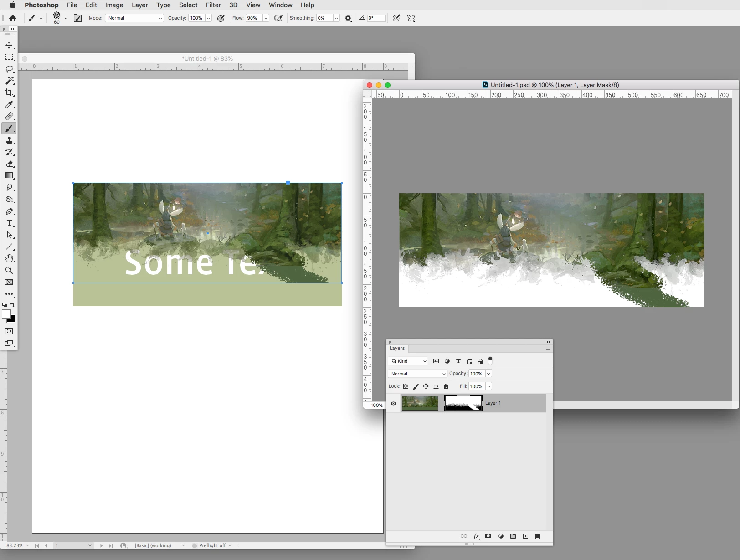740x560 pixels.
Task: Open the brush Mode dropdown
Action: (134, 18)
